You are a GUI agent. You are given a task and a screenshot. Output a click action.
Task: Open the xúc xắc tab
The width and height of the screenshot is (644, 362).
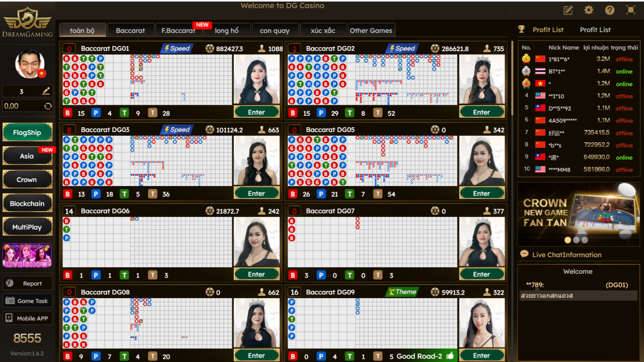pos(323,30)
